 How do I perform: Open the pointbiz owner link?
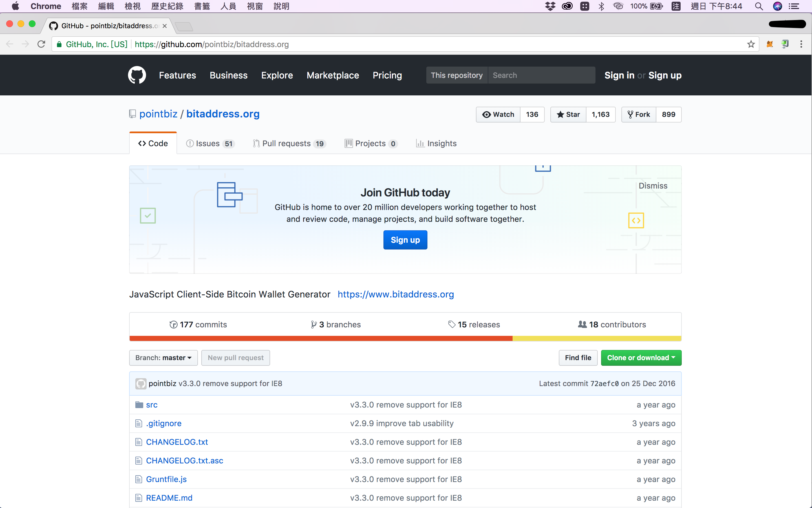[x=158, y=114]
